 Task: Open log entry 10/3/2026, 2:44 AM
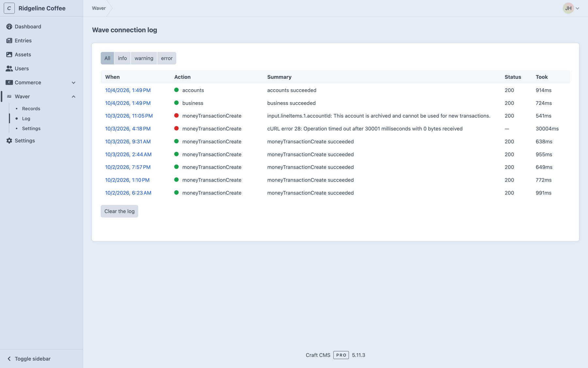coord(128,154)
